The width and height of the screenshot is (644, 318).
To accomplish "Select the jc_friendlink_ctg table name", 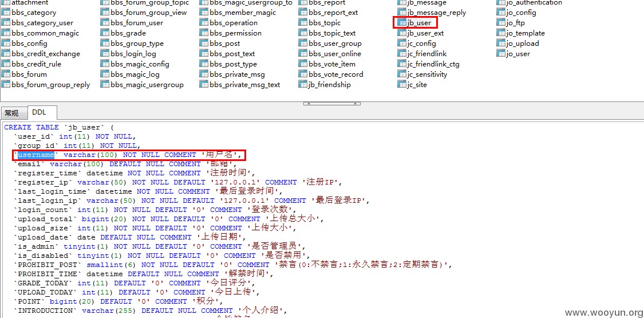I will coord(433,64).
